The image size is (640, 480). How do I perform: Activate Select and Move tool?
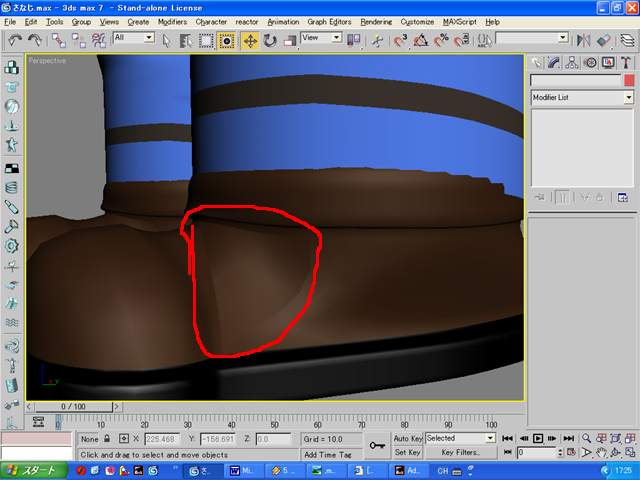pos(250,41)
